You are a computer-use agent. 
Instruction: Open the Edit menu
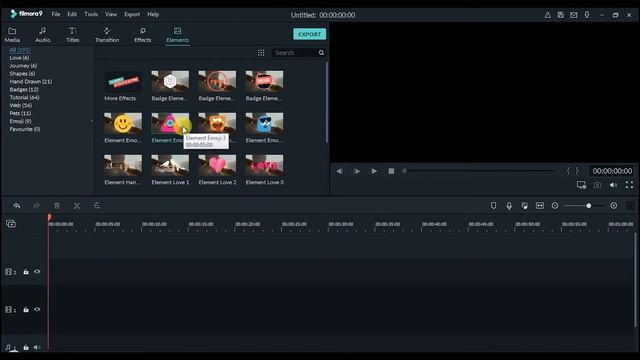[x=72, y=14]
